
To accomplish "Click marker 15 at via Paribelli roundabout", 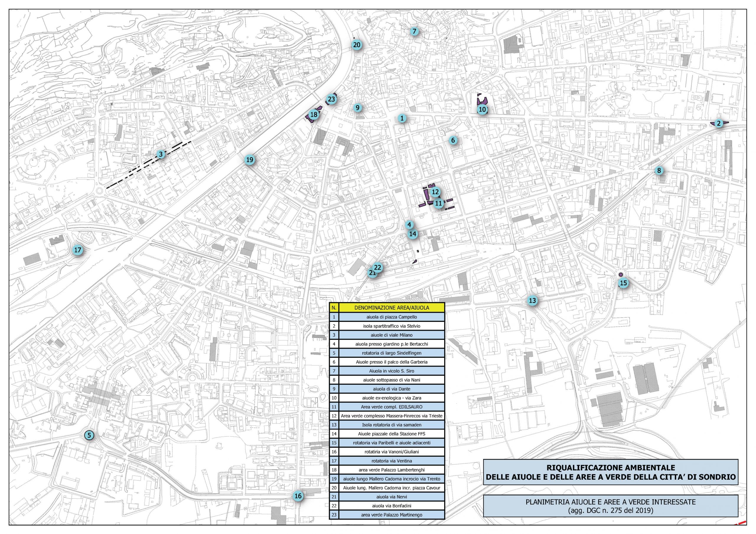I will click(x=624, y=283).
